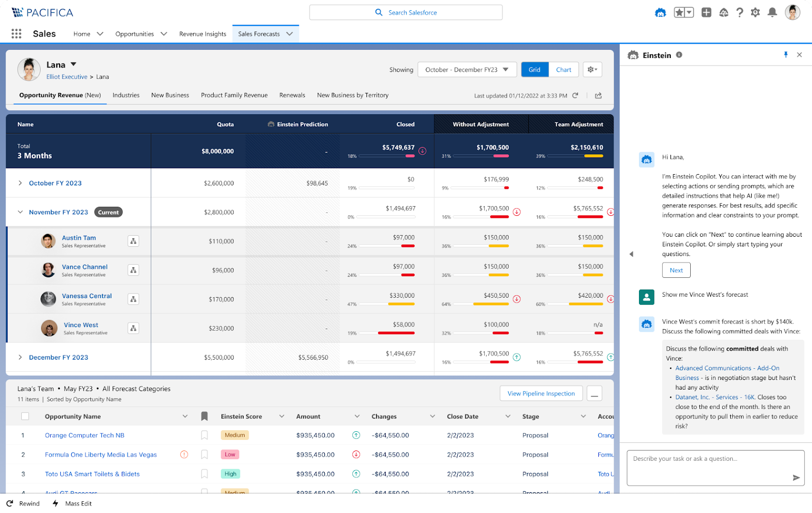Open Sales Forecasts tab dropdown chevron
Screen dimensions: 812x513
[x=290, y=34]
